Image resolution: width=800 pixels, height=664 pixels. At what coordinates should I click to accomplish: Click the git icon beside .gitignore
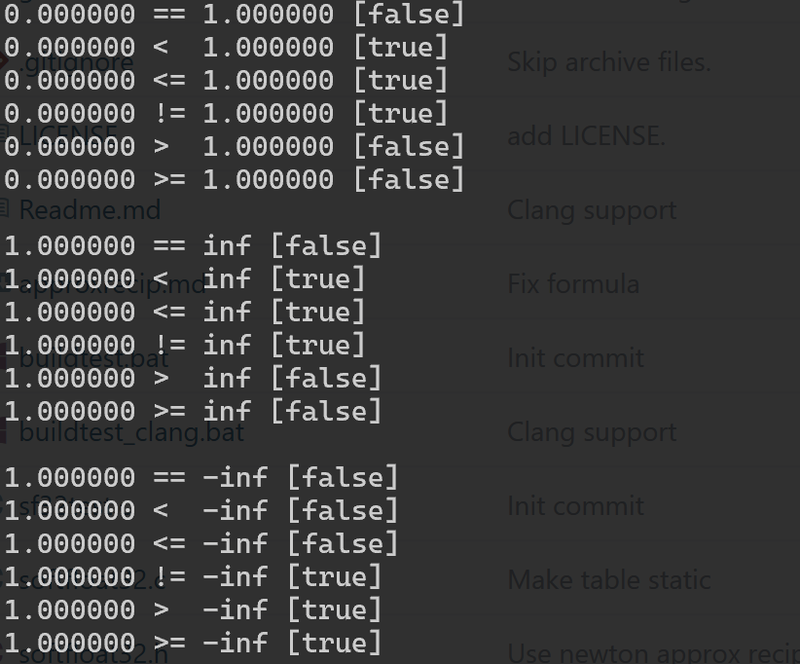coord(4,62)
